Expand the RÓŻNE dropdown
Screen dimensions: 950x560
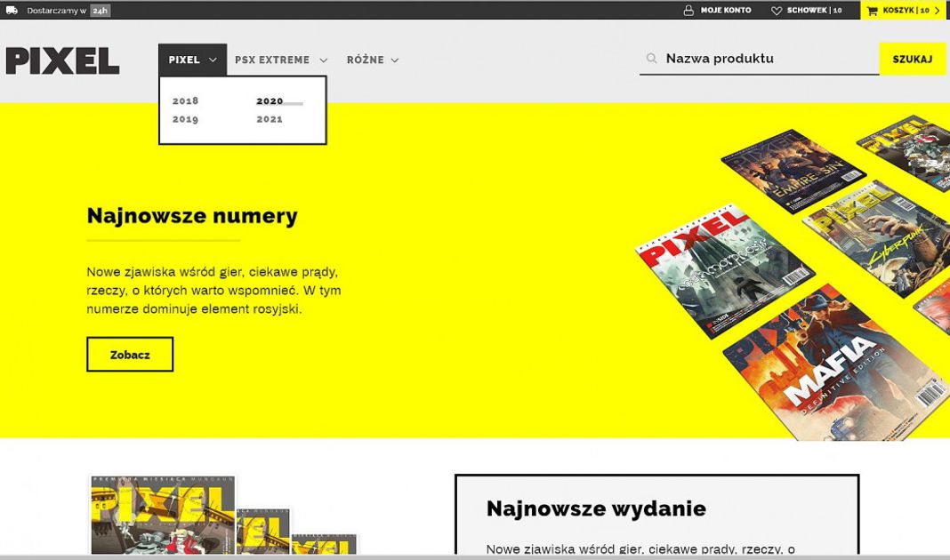point(373,60)
